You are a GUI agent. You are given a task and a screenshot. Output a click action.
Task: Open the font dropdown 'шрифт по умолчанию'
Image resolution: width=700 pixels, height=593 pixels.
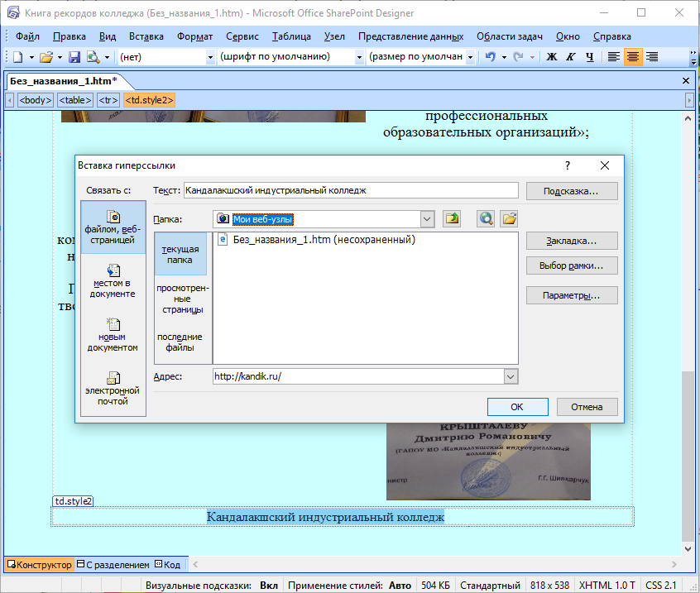pyautogui.click(x=359, y=57)
